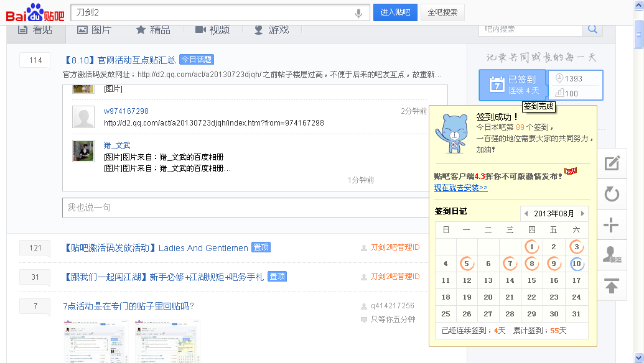Open 现在就去安装>> link
The image size is (644, 363).
click(x=461, y=188)
